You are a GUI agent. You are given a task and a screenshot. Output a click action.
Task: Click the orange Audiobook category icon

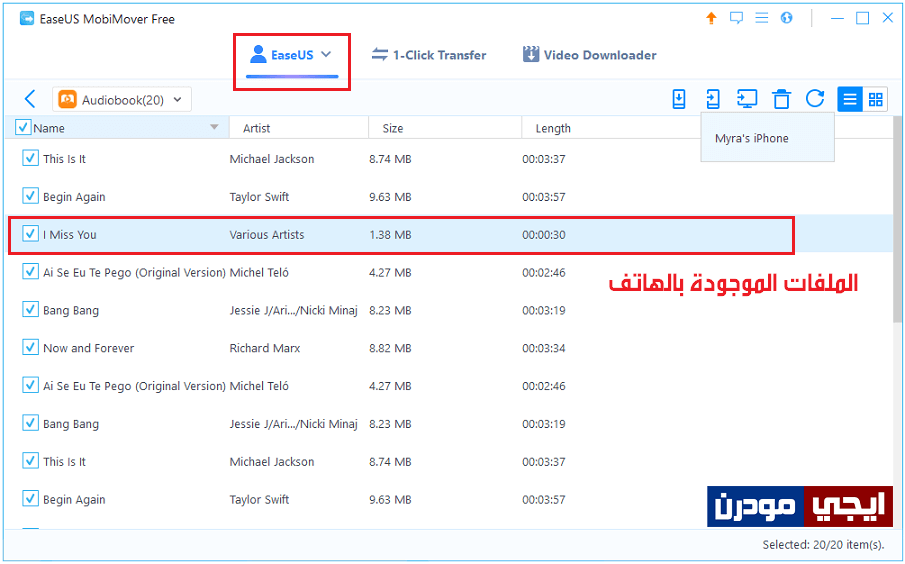coord(68,99)
